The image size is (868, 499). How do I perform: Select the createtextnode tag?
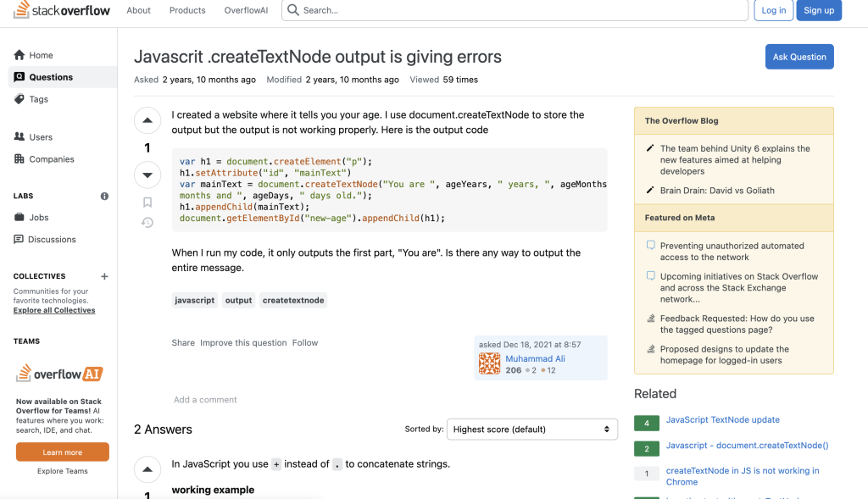pos(293,300)
